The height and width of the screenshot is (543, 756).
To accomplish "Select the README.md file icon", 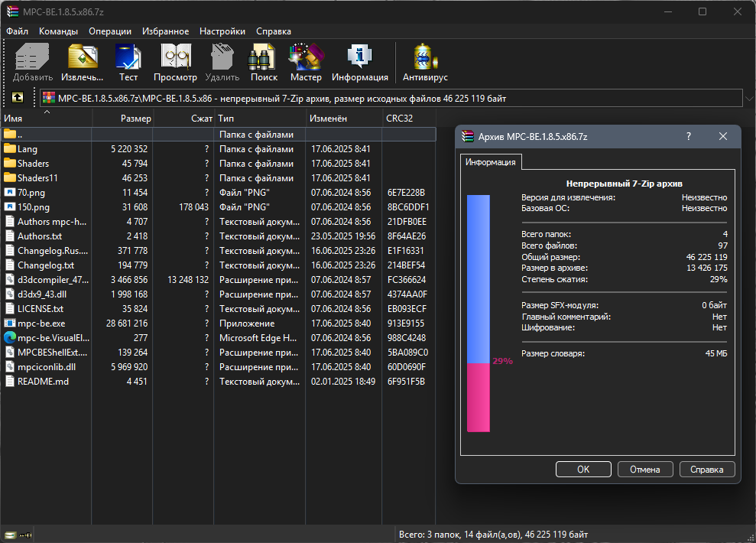I will (x=10, y=382).
